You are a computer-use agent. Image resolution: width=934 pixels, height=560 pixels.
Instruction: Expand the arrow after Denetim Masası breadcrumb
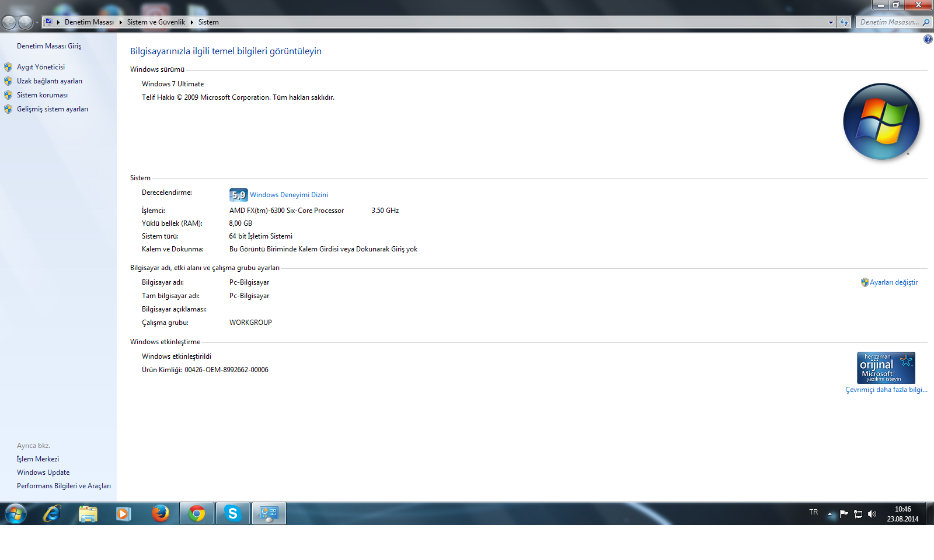121,22
